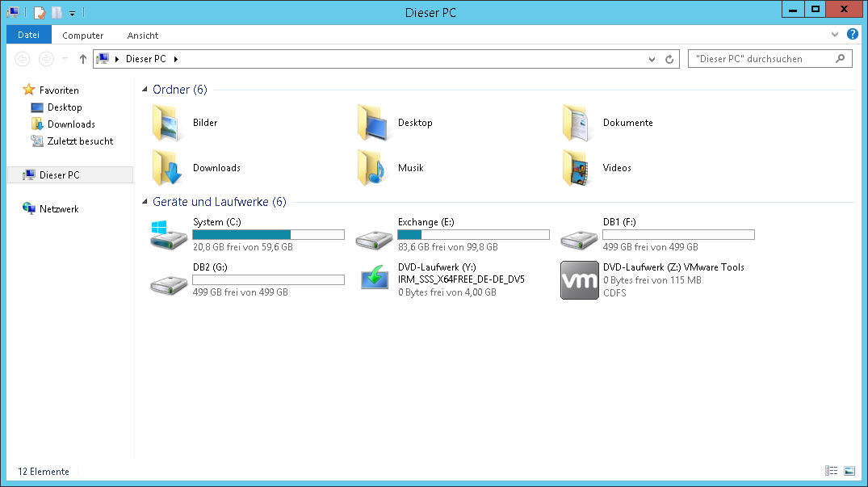The height and width of the screenshot is (487, 868).
Task: Collapse the Geräte und Laufwerke group
Action: pyautogui.click(x=145, y=203)
